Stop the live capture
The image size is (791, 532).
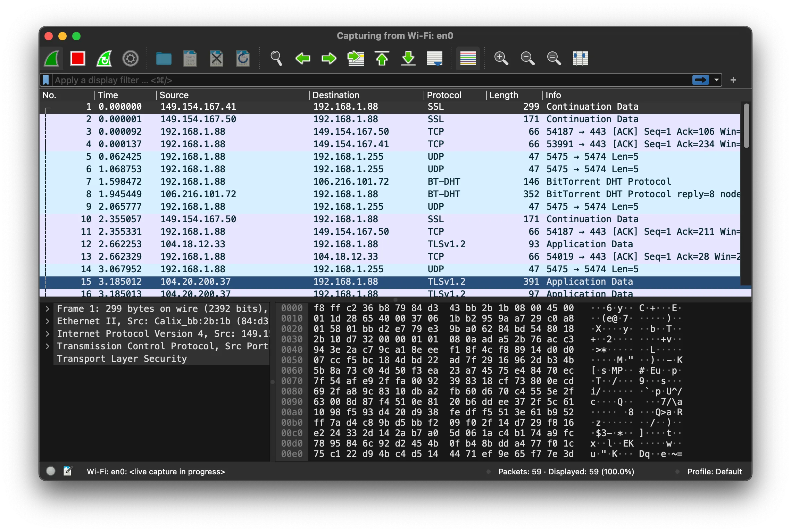[x=77, y=58]
